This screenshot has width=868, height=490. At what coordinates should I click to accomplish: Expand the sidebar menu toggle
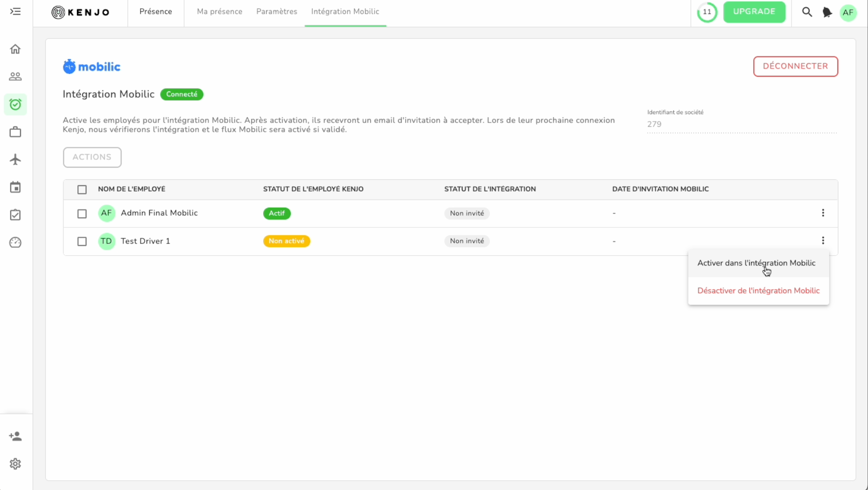click(x=16, y=11)
